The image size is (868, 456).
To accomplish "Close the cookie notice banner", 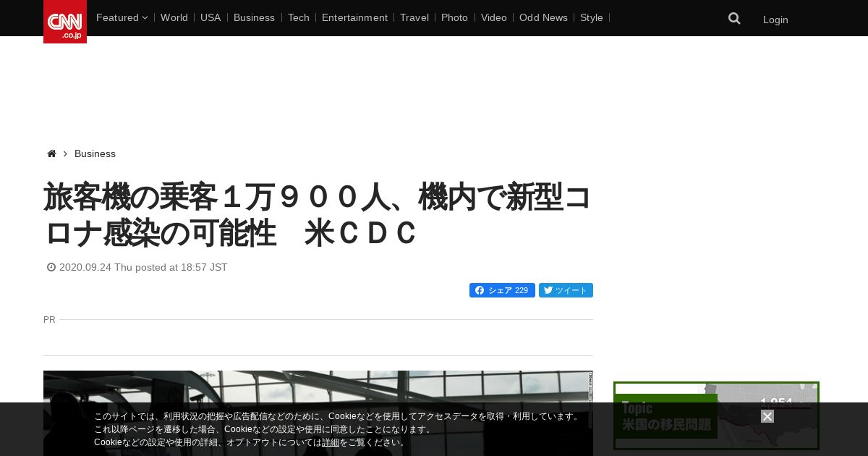I will (767, 416).
